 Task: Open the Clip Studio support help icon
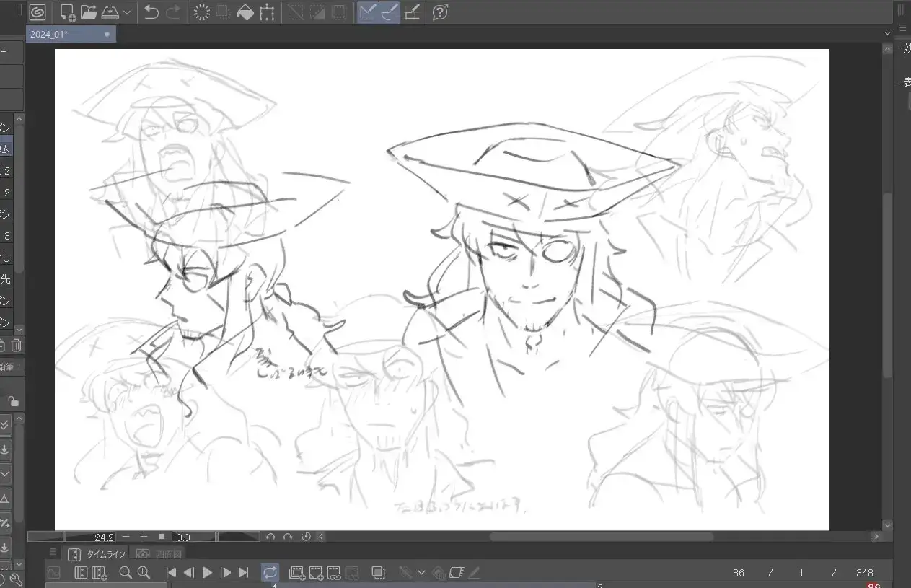[x=440, y=12]
